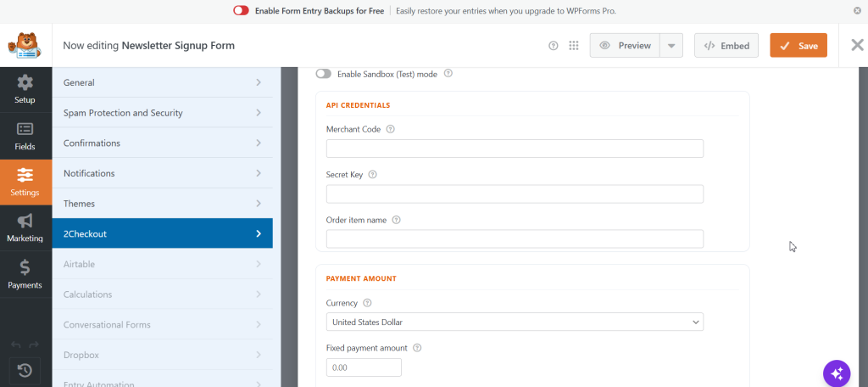Dismiss the top notification banner

858,10
